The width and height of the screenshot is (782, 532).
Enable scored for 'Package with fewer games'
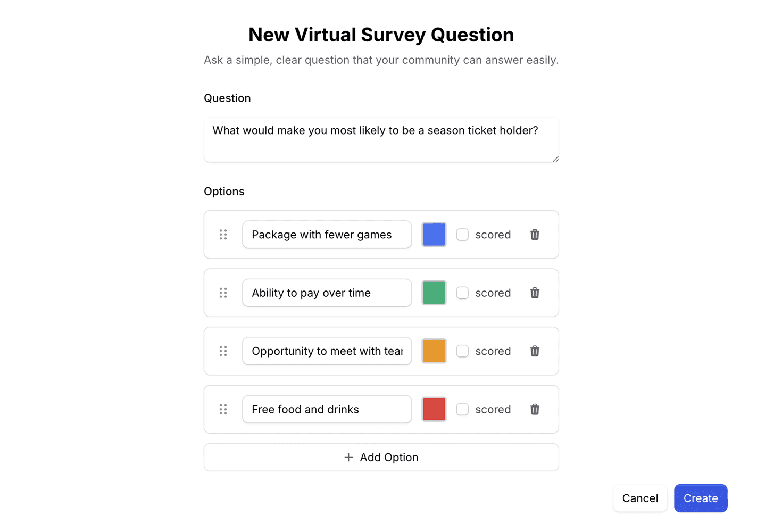click(x=462, y=235)
